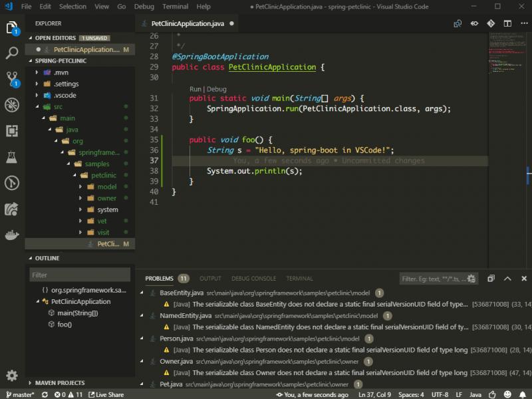Collapse the OUTLINE section header
This screenshot has width=532, height=399.
[x=47, y=258]
